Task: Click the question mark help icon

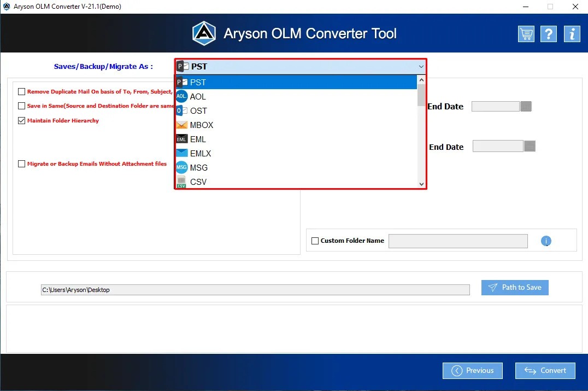Action: coord(549,33)
